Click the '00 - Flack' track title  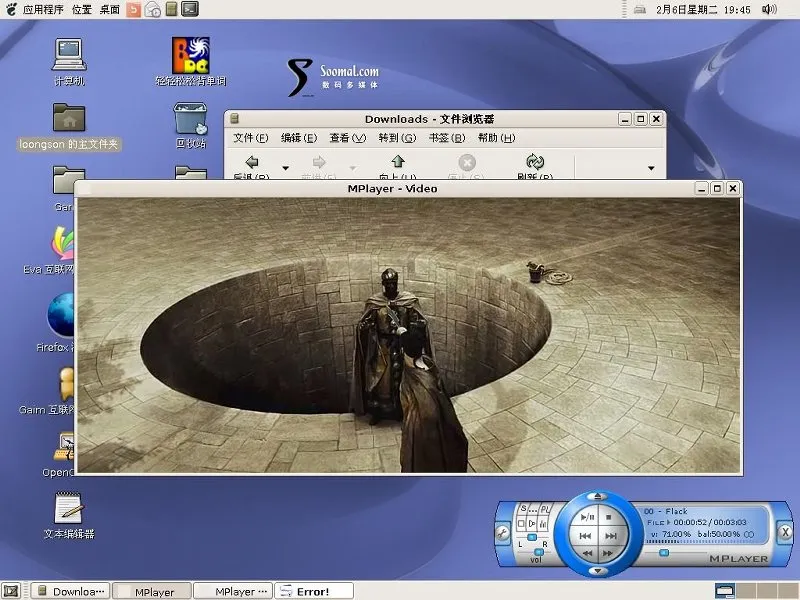(x=666, y=511)
